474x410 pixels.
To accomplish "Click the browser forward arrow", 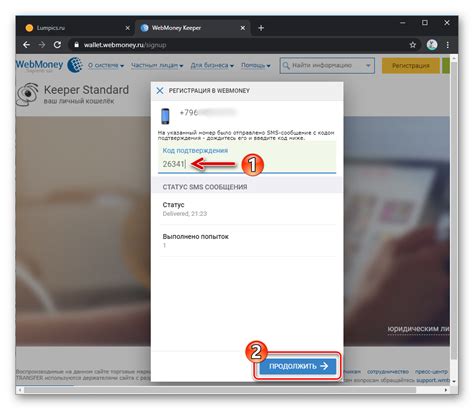I will coord(42,45).
